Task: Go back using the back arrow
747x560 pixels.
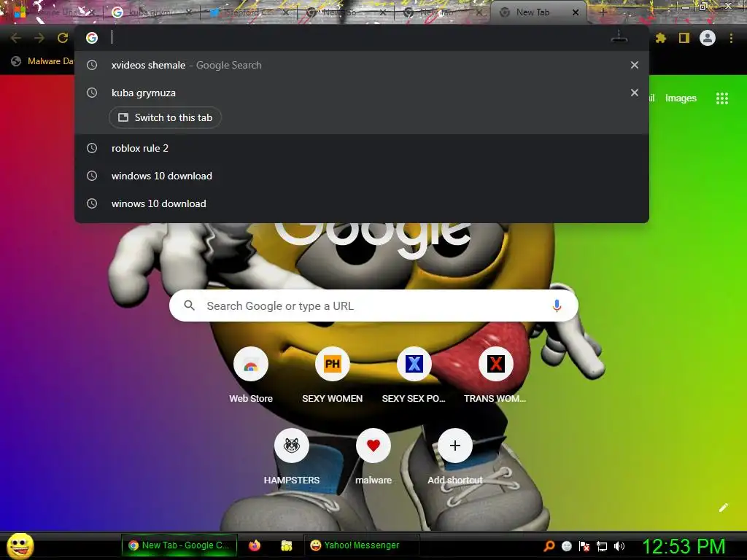Action: (x=16, y=38)
